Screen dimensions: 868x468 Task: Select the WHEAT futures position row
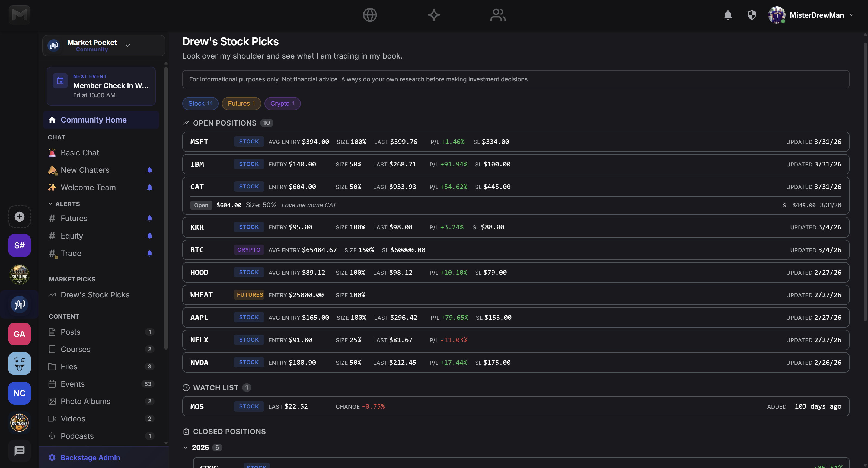[x=516, y=295]
